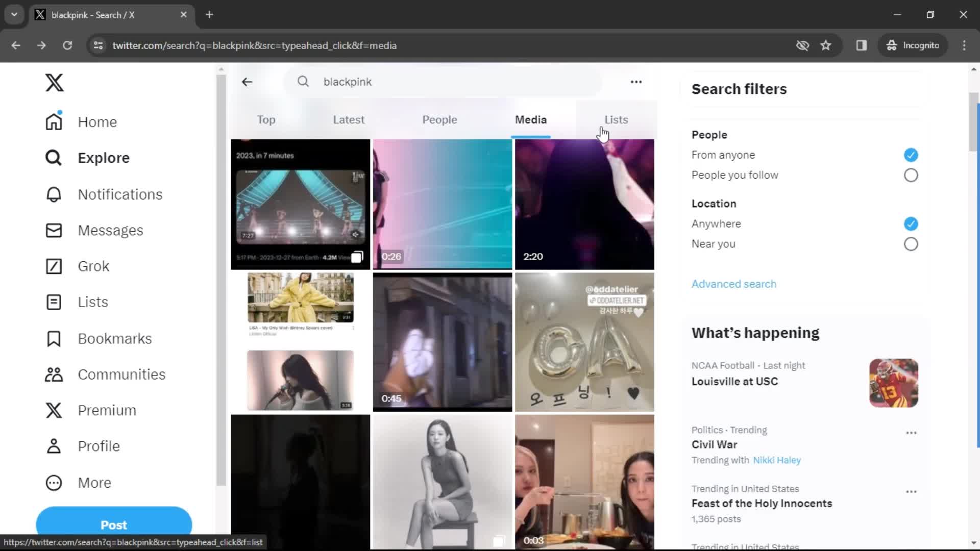
Task: Select Near you location option
Action: [x=911, y=244]
